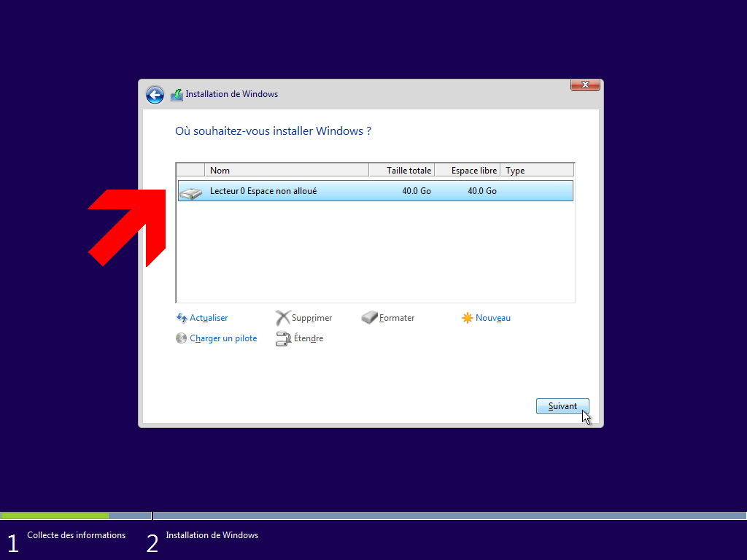Viewport: 747px width, 560px height.
Task: Click the Formater option
Action: click(x=397, y=318)
